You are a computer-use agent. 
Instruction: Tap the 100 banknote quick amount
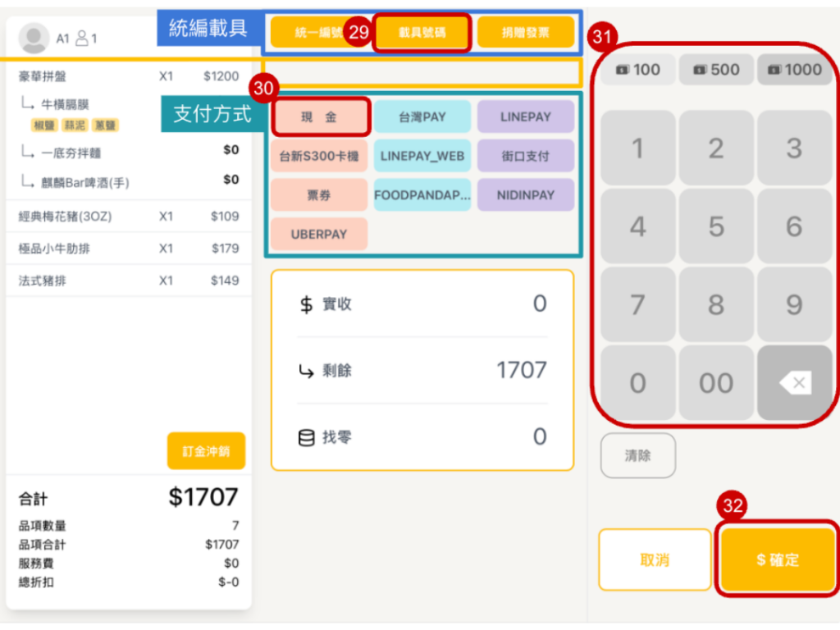tap(637, 70)
